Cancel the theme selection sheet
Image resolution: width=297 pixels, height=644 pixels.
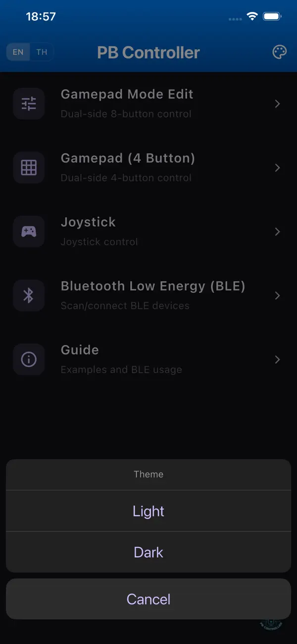click(148, 598)
